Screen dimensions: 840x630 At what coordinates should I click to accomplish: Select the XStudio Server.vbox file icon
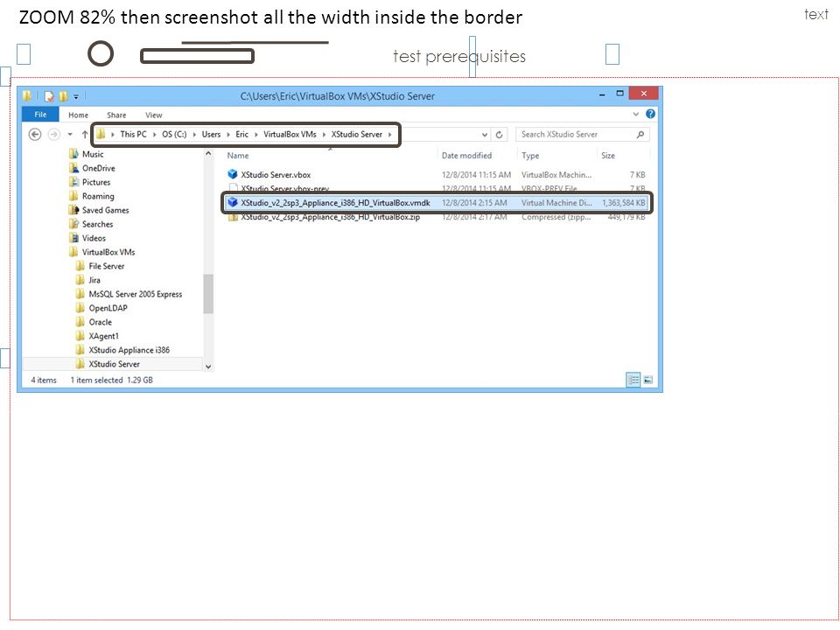(x=233, y=174)
